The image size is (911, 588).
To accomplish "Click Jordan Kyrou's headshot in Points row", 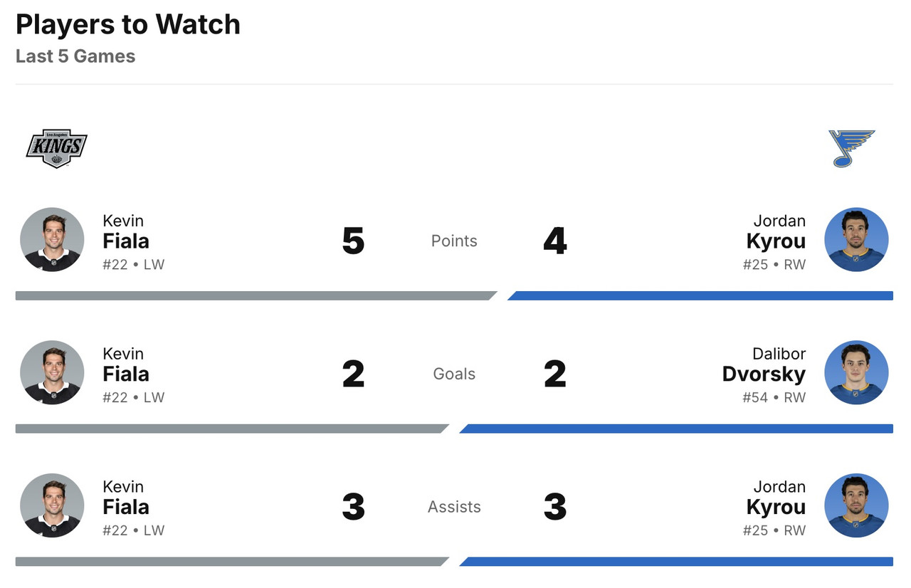I will 856,240.
